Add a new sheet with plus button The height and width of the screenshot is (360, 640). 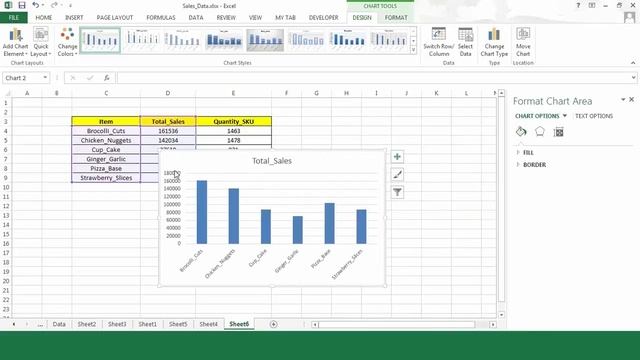point(273,324)
